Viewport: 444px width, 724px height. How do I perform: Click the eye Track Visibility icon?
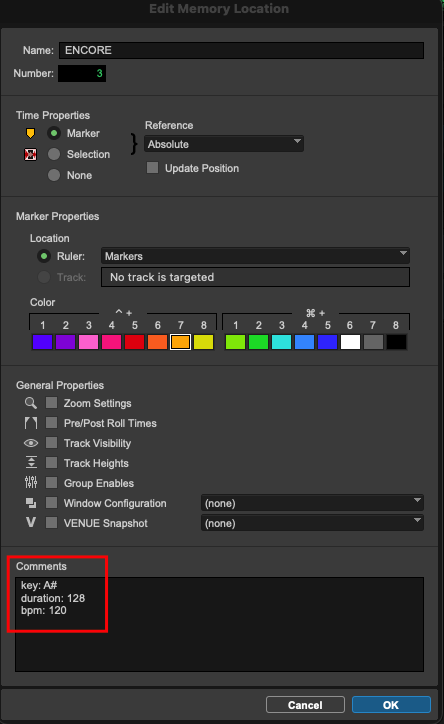[x=31, y=443]
